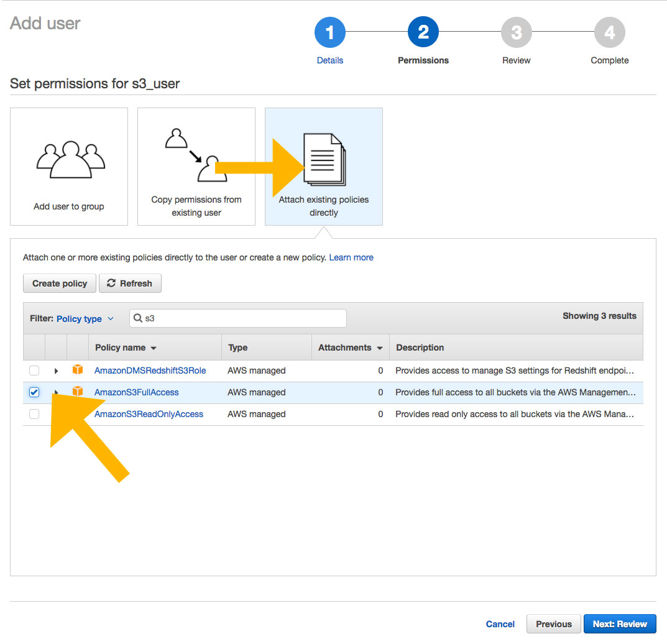667x644 pixels.
Task: Check the AmazonS3ReadOnlyAccess checkbox
Action: (34, 414)
